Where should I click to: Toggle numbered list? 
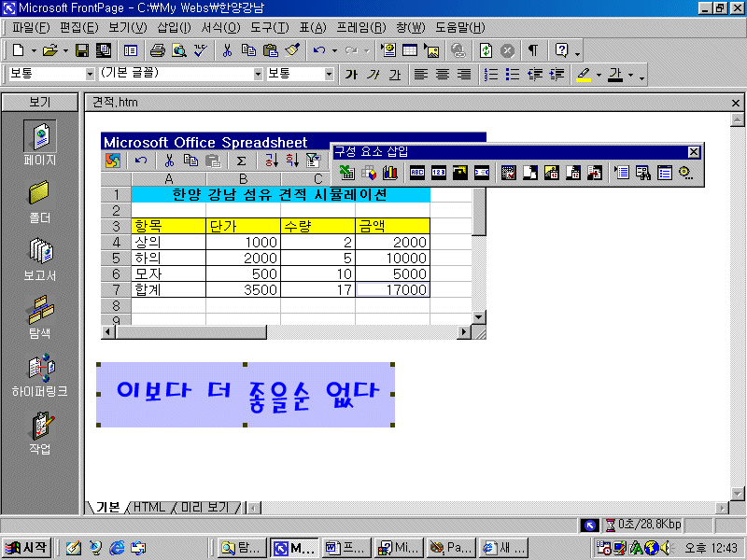(x=491, y=74)
